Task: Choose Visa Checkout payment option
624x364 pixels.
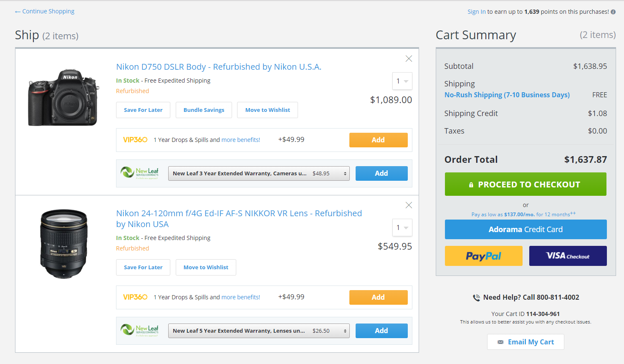Action: coord(568,256)
